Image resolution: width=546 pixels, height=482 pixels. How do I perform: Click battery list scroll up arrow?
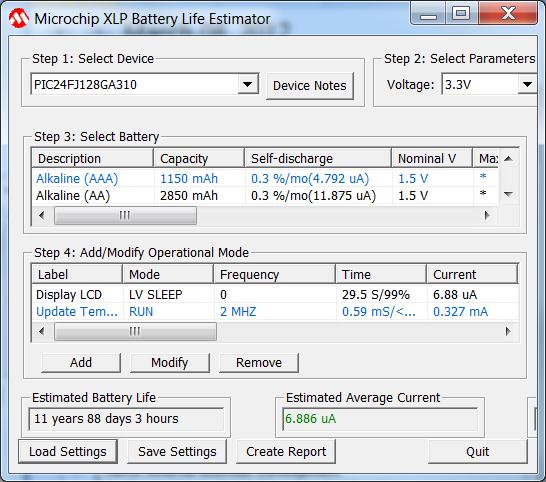coord(508,159)
